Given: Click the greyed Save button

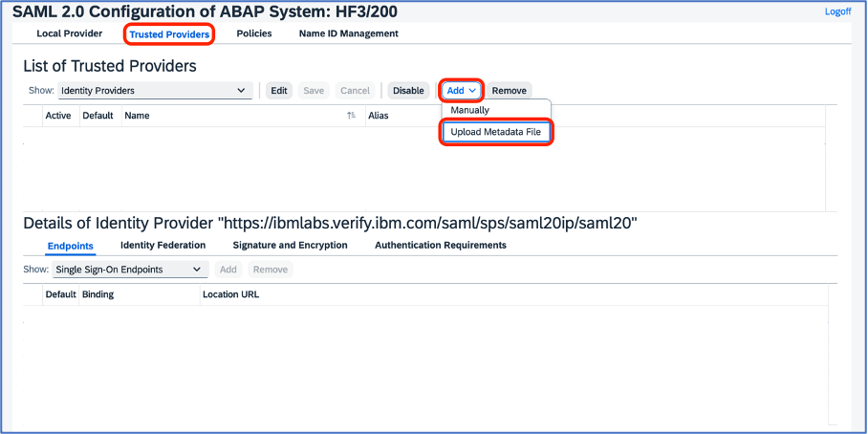Looking at the screenshot, I should coord(314,91).
